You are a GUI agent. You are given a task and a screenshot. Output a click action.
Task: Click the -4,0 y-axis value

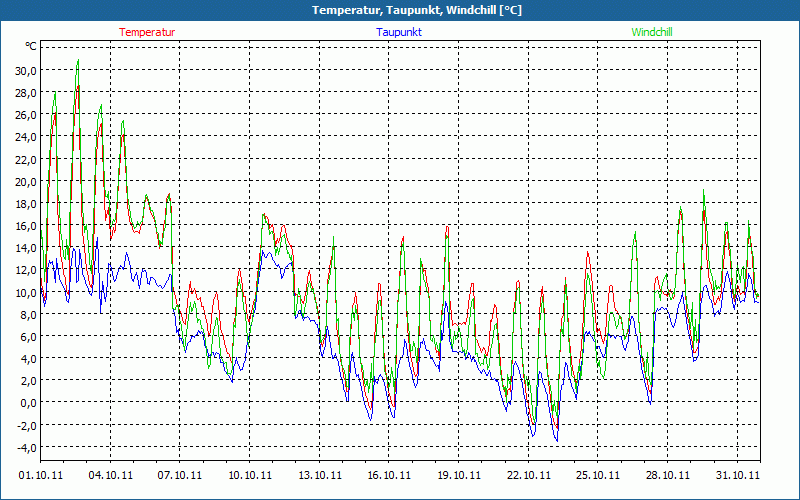[x=27, y=447]
